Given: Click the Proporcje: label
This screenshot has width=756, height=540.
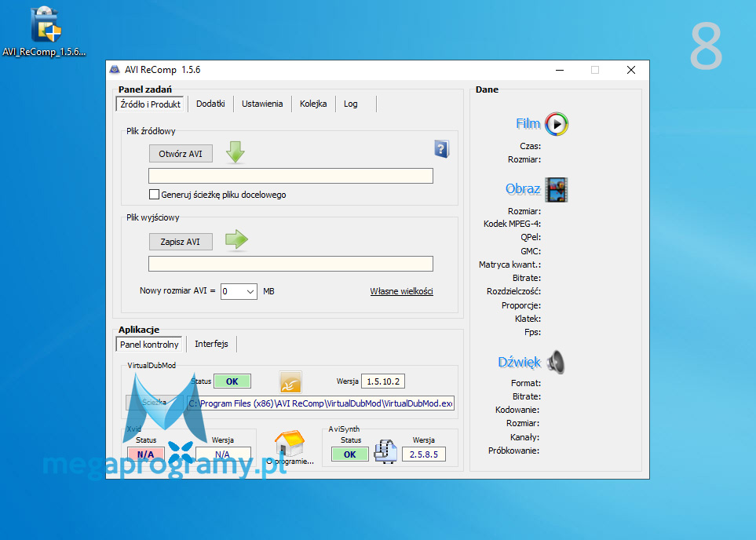Looking at the screenshot, I should 520,305.
